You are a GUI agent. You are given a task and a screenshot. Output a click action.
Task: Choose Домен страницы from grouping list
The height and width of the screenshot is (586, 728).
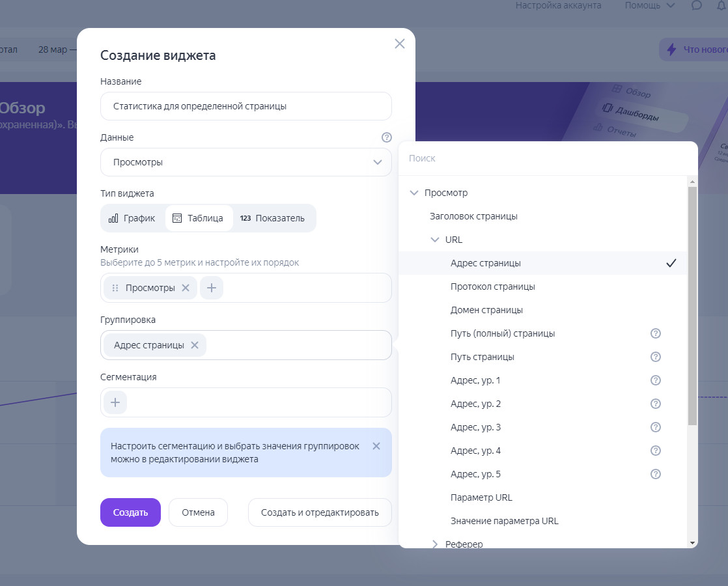tap(486, 310)
